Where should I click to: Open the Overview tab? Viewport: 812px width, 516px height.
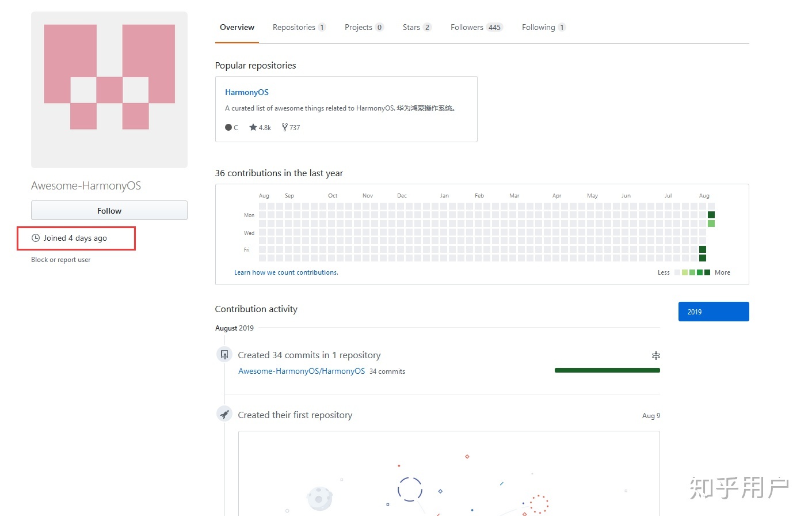click(x=237, y=28)
